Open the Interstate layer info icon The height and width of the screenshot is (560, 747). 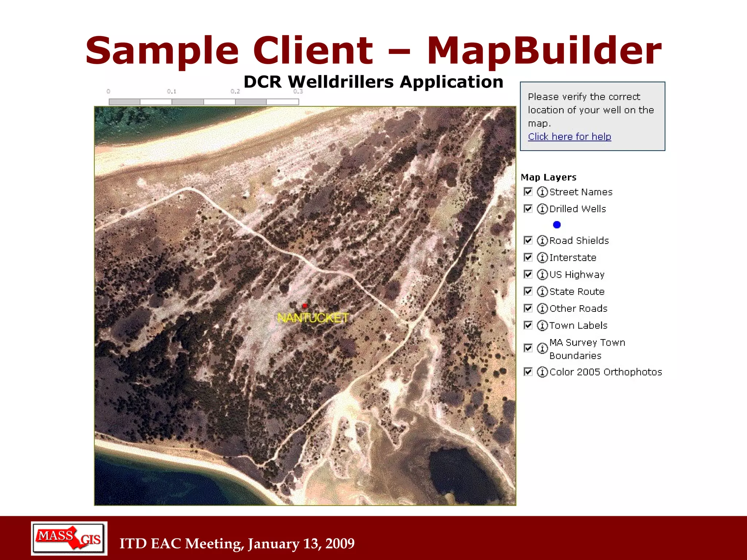coord(542,258)
